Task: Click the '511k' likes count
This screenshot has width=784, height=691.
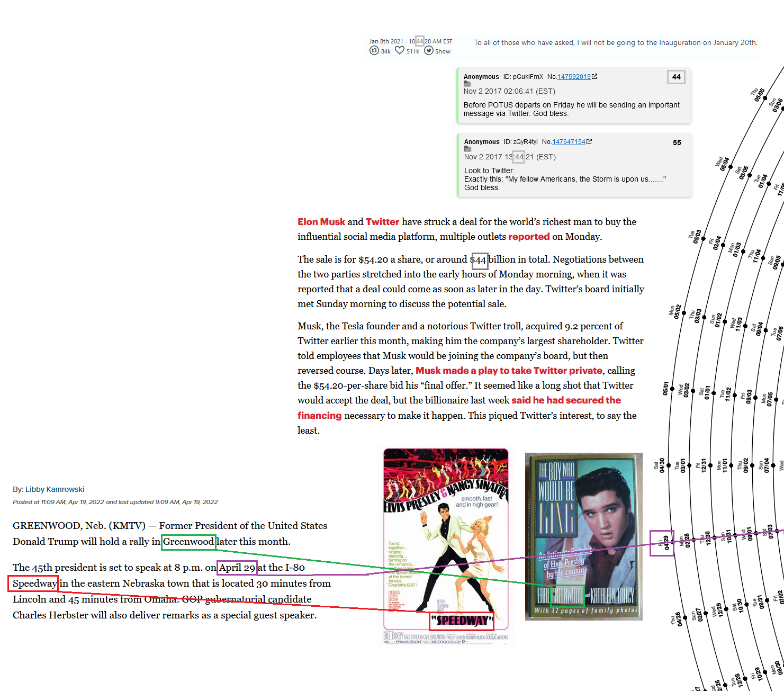Action: (413, 51)
